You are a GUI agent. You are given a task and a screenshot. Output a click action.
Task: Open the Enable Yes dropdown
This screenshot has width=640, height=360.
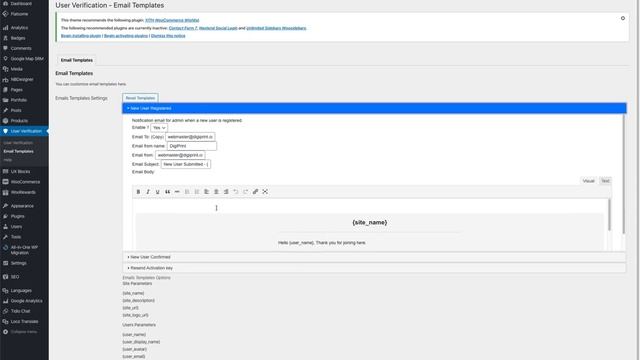click(159, 128)
